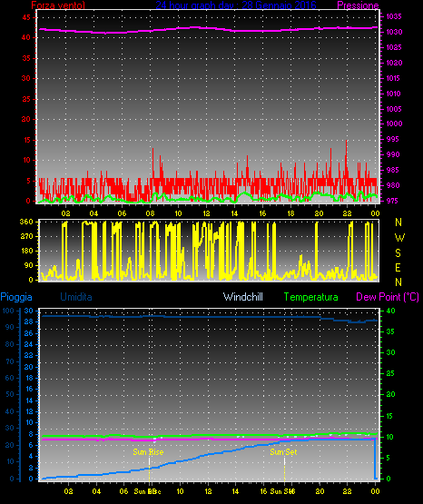The width and height of the screenshot is (423, 504).
Task: Click 15 on the red wind force axis
Action: click(x=26, y=140)
